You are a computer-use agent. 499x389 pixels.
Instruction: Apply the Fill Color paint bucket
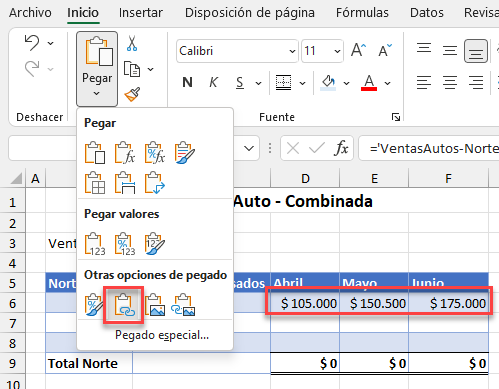click(x=328, y=82)
